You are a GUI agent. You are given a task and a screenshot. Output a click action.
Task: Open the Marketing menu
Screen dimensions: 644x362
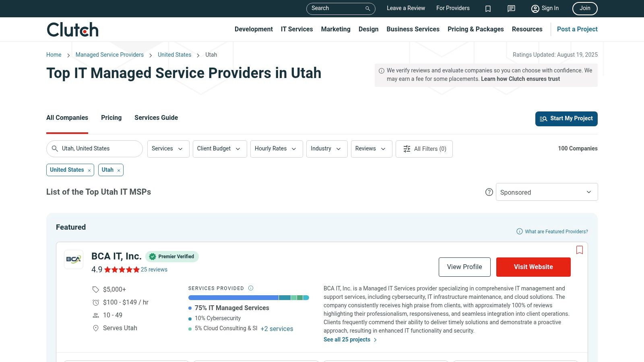click(336, 29)
